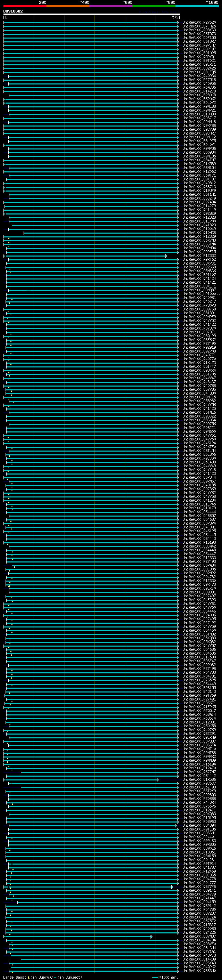Select hit label UniRef100_P04781
This screenshot has height=980, width=222.
[x=199, y=677]
